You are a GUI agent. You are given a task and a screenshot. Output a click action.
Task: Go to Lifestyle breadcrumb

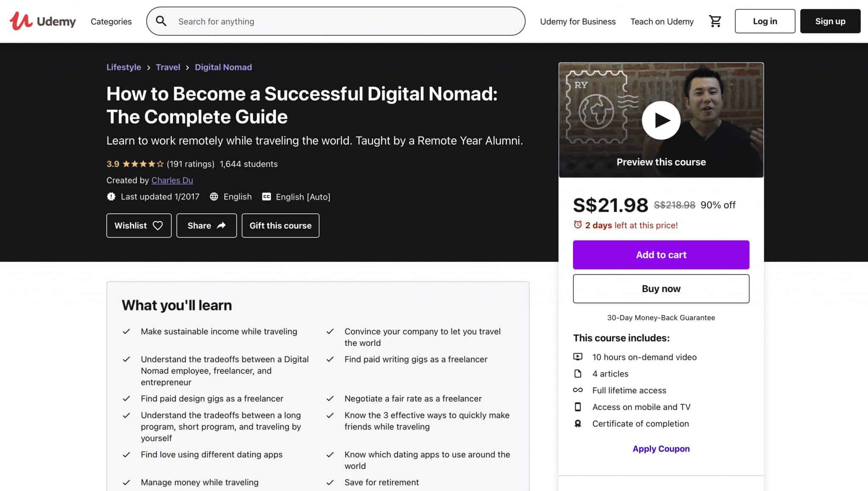[x=124, y=67]
